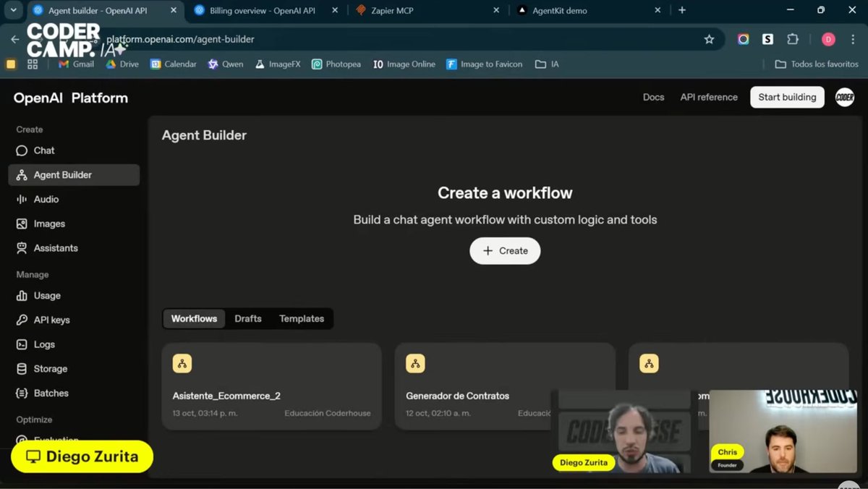
Task: Select the Drafts tab
Action: pos(248,318)
